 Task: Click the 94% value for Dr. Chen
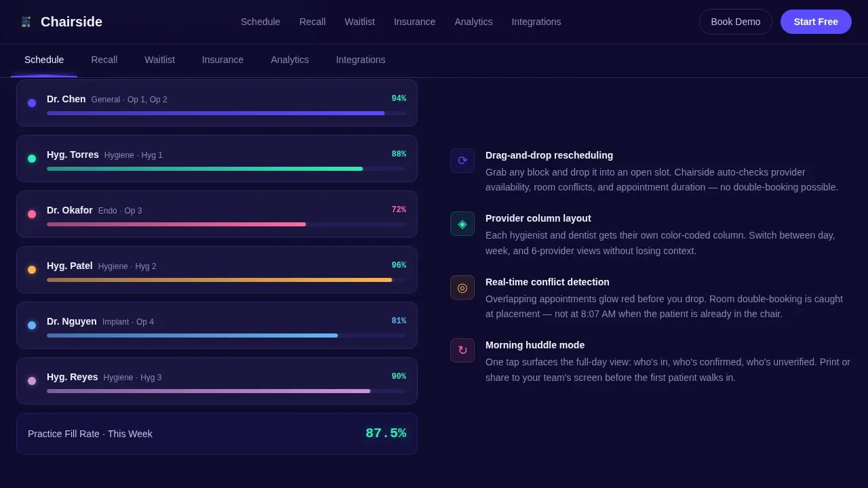coord(399,98)
